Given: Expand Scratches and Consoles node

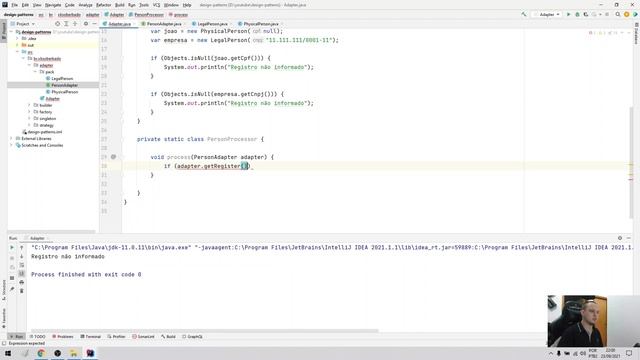Looking at the screenshot, I should 11,145.
